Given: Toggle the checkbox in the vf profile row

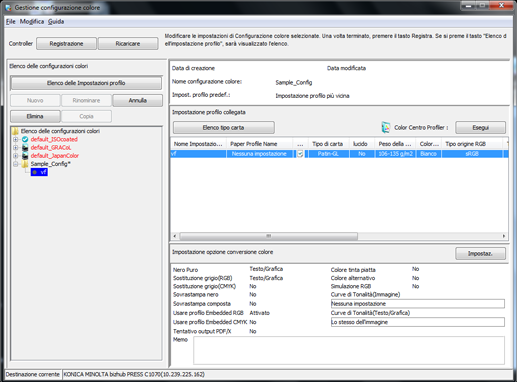Looking at the screenshot, I should pyautogui.click(x=300, y=154).
